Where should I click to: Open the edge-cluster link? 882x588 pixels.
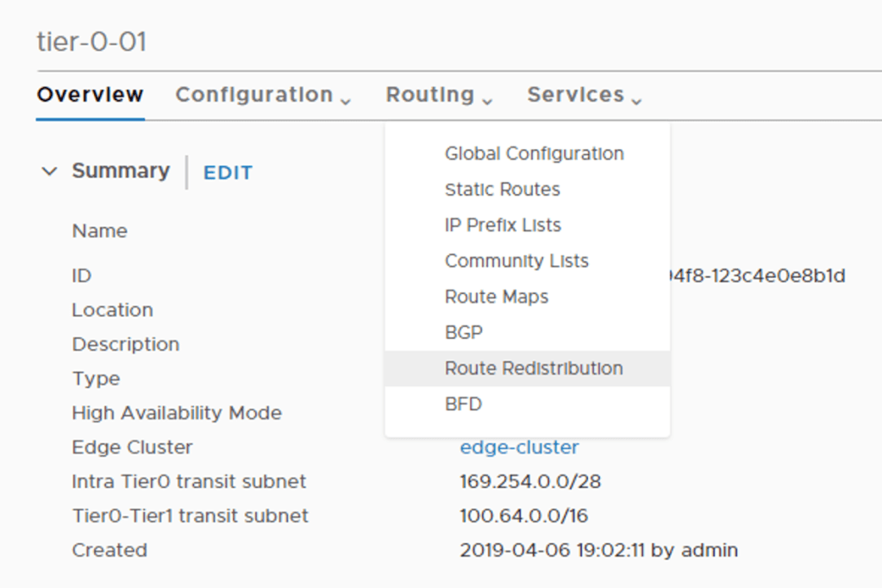(x=519, y=447)
